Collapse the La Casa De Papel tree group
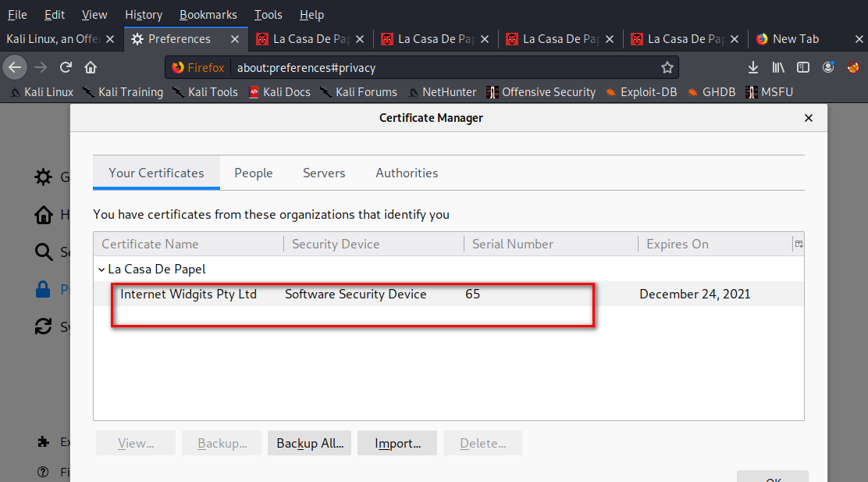 pyautogui.click(x=101, y=270)
